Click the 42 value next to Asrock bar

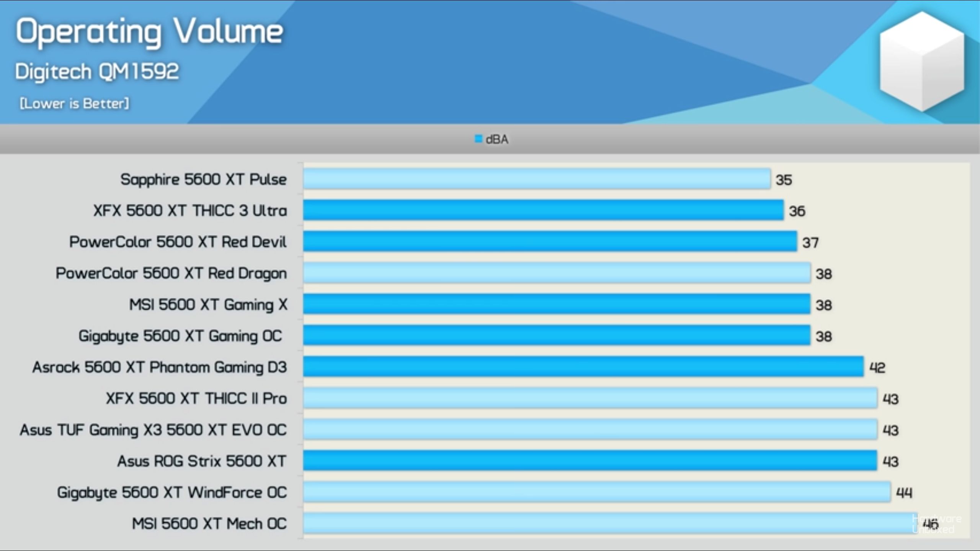pyautogui.click(x=877, y=368)
